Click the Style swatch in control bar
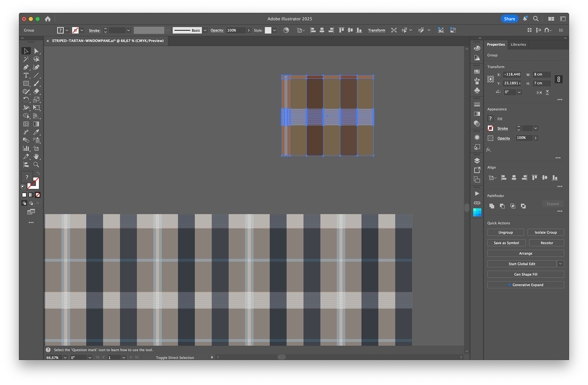588x385 pixels. [268, 30]
